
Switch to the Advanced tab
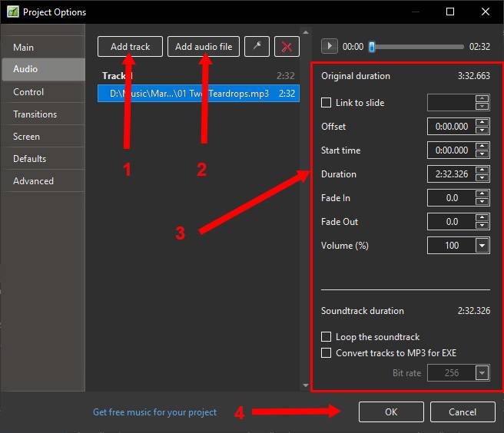[x=44, y=181]
